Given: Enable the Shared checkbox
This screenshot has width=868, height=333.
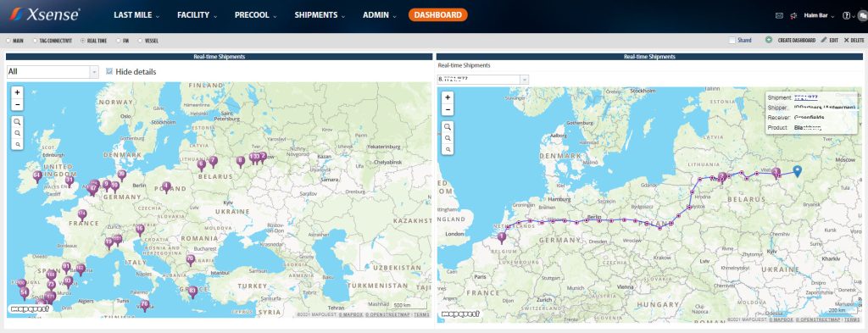Looking at the screenshot, I should tap(732, 41).
